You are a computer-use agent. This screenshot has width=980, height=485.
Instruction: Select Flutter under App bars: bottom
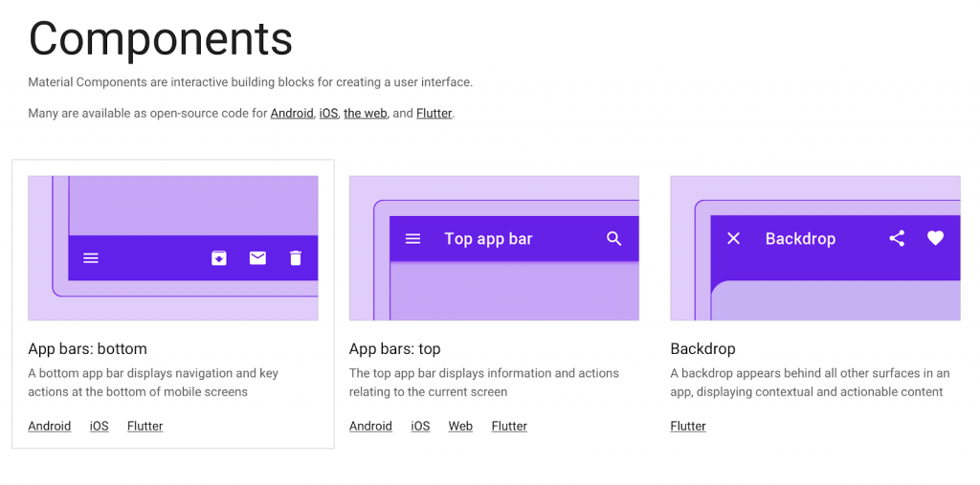tap(145, 426)
